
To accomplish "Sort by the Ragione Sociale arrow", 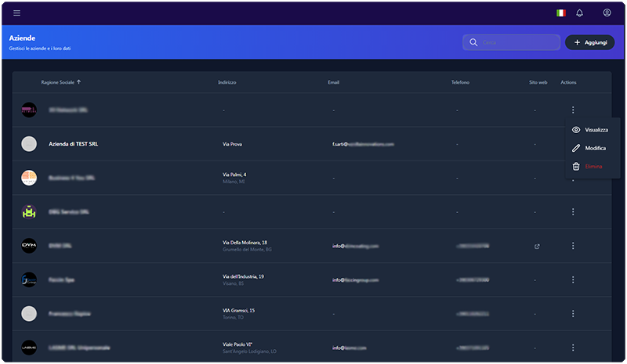I will pyautogui.click(x=78, y=82).
